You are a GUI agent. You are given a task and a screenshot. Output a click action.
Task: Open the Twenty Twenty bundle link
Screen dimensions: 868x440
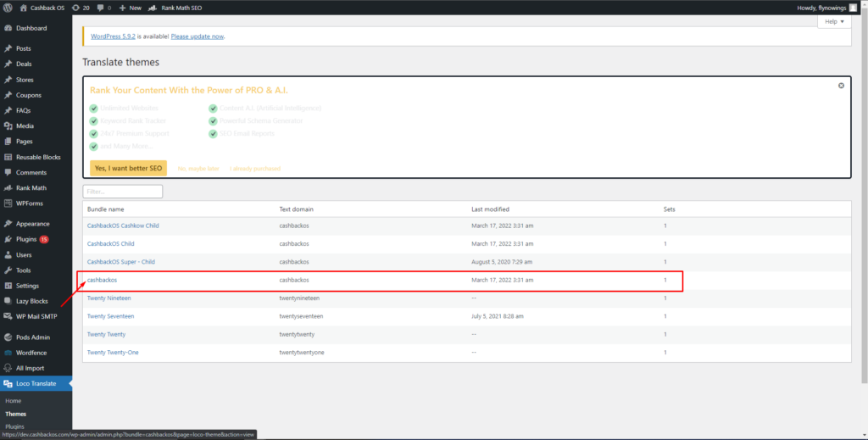point(106,335)
